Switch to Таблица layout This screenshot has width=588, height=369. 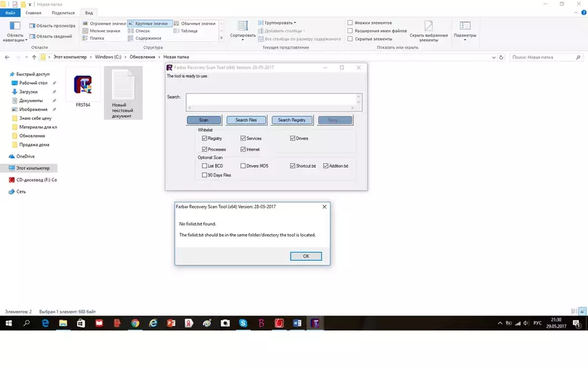click(186, 31)
